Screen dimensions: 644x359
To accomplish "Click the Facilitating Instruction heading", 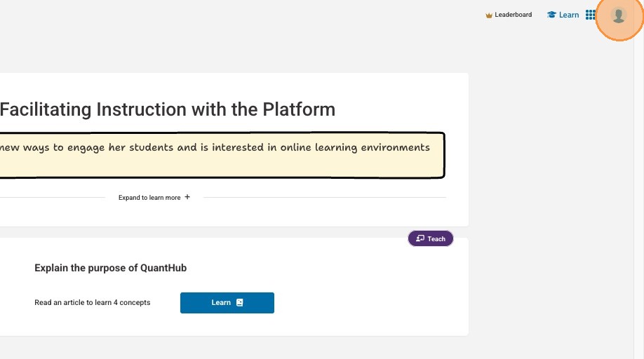I will 168,109.
